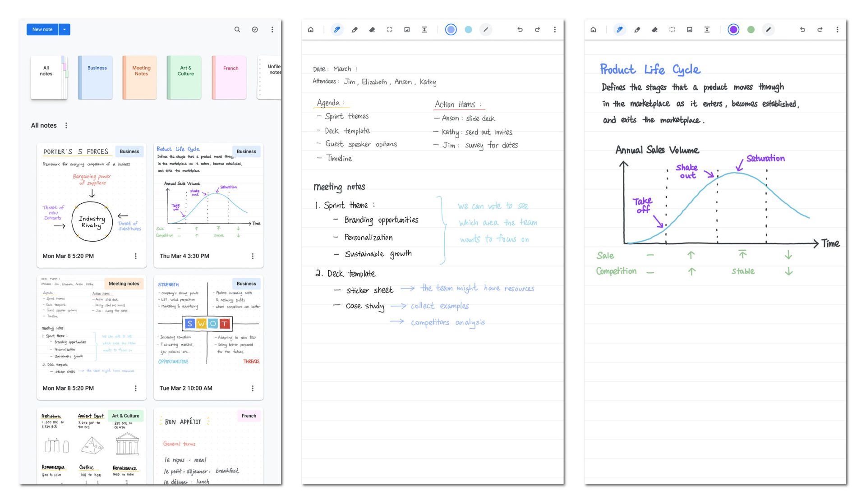Click the redo arrow in the right note

820,30
